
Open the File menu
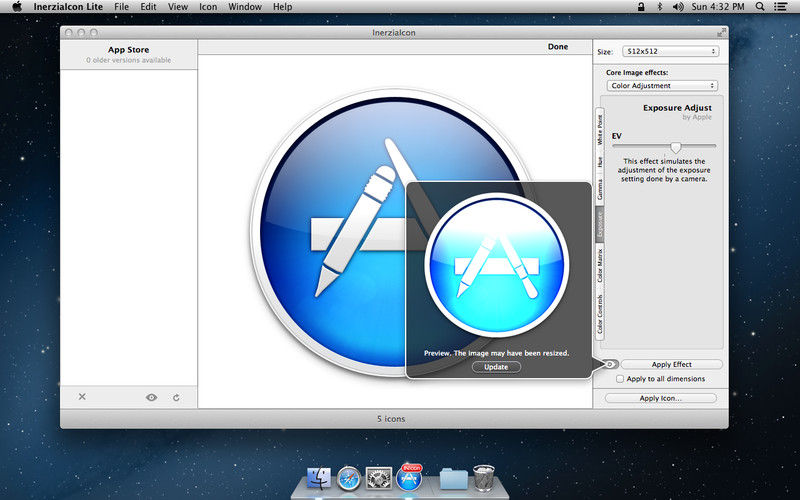[x=121, y=7]
